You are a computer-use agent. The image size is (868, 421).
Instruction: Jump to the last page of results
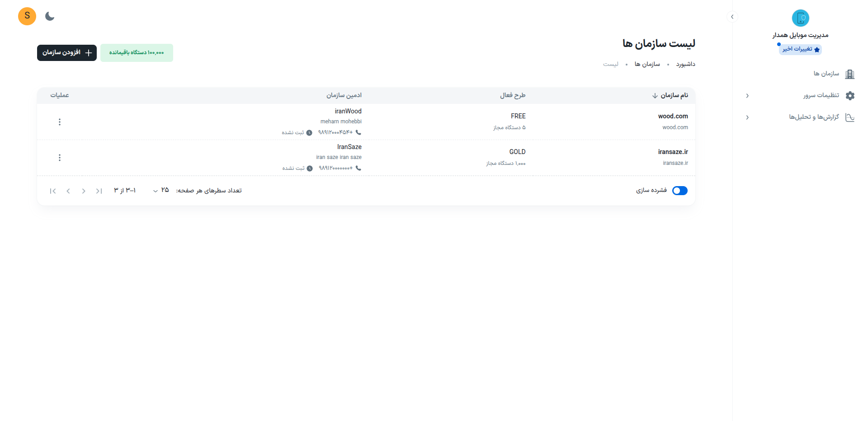click(53, 191)
